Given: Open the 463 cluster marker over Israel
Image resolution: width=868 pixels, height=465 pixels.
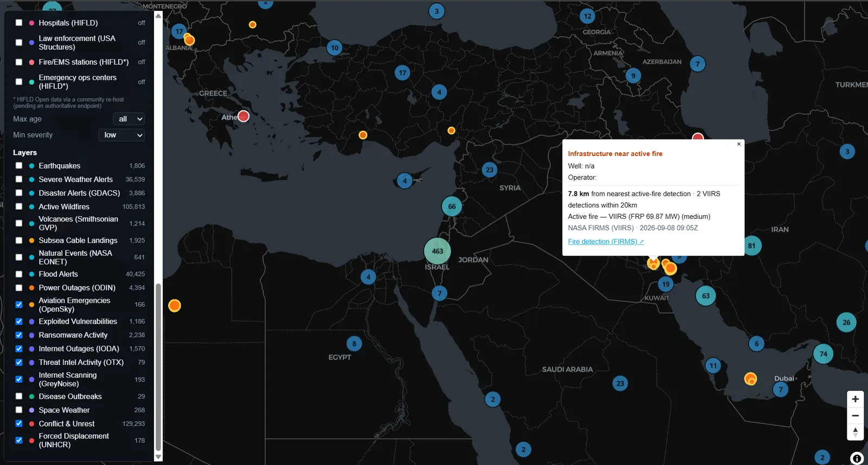Looking at the screenshot, I should (437, 251).
